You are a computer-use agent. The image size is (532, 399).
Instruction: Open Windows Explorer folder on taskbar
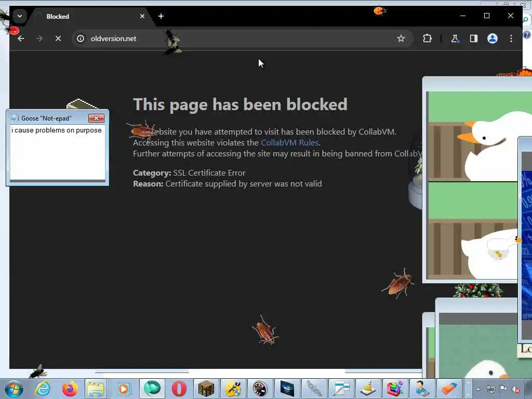coord(96,389)
